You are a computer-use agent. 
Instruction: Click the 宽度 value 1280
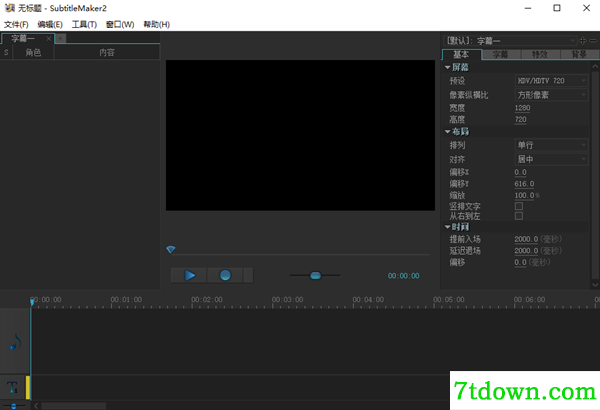click(522, 108)
